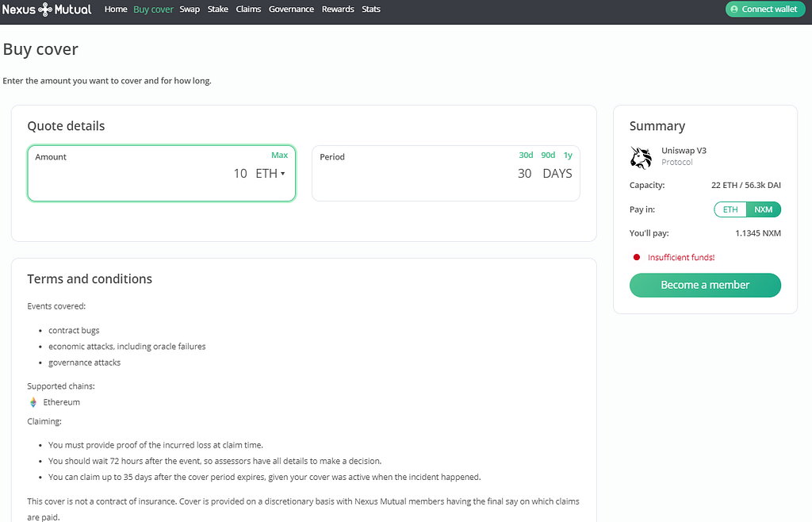Click the Connect wallet button

click(x=765, y=10)
